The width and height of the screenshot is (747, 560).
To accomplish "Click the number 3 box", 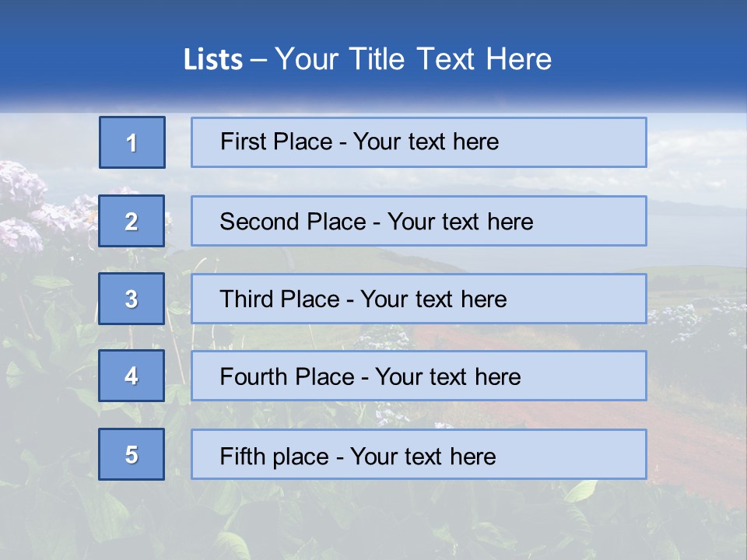I will pos(132,299).
